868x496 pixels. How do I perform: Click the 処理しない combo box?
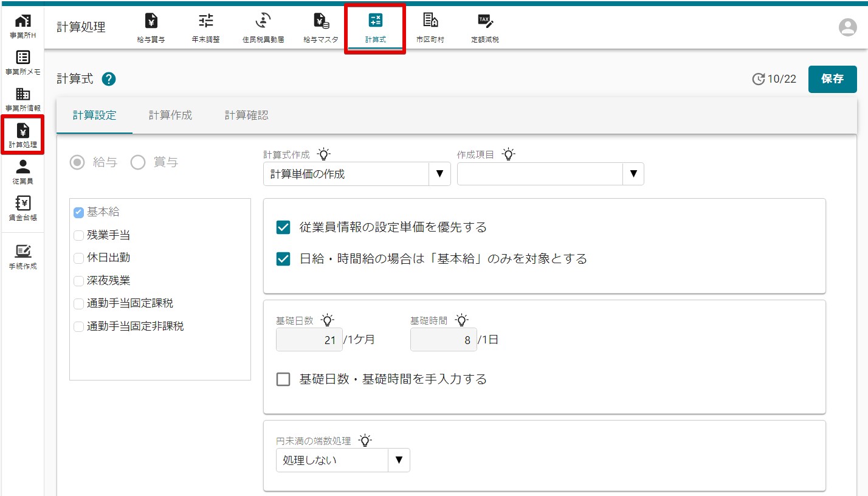[343, 460]
